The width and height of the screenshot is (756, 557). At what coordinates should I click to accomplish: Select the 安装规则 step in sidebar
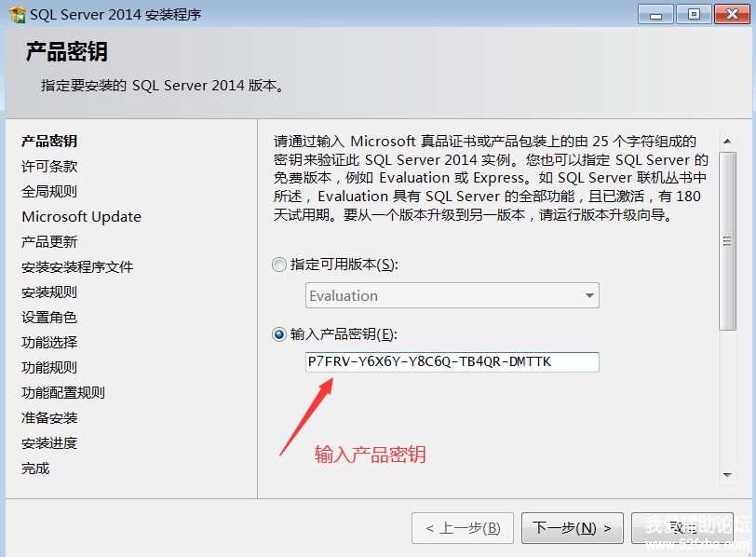[x=49, y=292]
